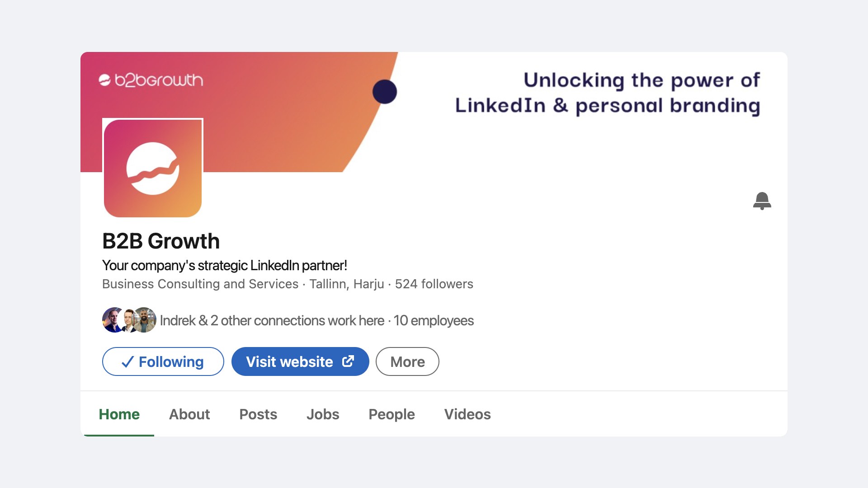Click the external link icon on Visit website

click(347, 361)
